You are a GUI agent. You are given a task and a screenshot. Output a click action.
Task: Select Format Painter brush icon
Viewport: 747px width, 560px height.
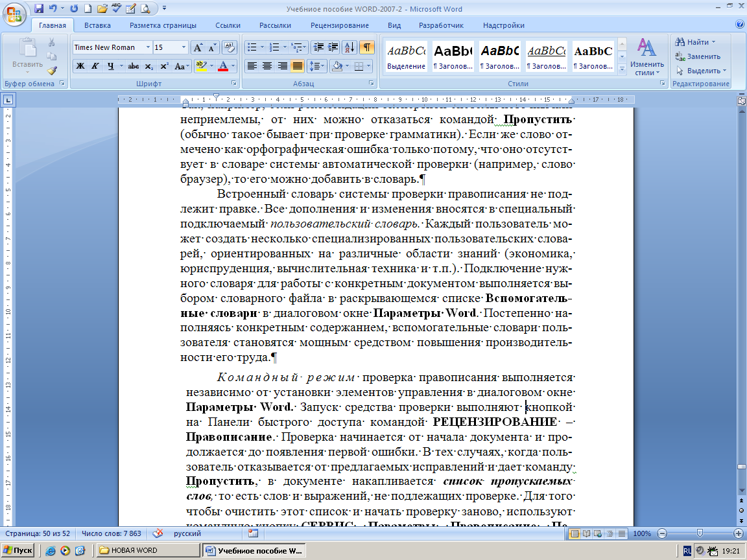pyautogui.click(x=51, y=71)
